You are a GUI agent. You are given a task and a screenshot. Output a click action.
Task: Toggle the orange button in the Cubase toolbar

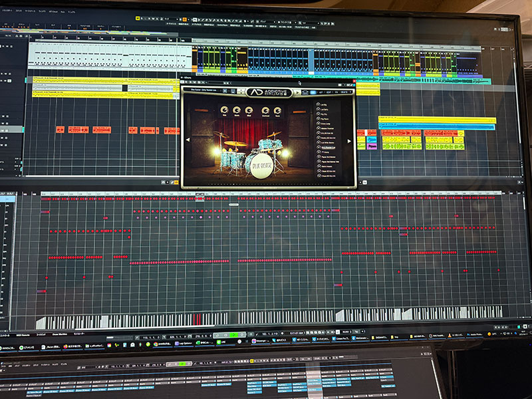tap(185, 20)
